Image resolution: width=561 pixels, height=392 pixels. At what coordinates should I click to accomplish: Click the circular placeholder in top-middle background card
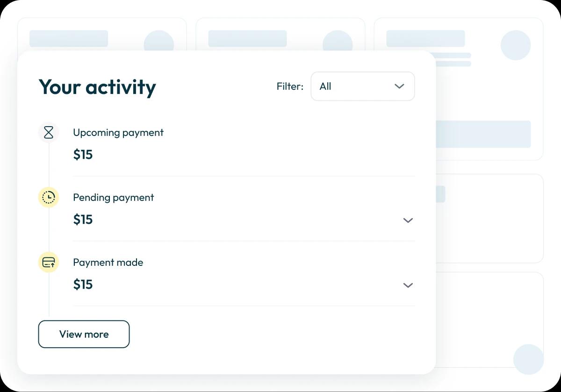click(338, 42)
